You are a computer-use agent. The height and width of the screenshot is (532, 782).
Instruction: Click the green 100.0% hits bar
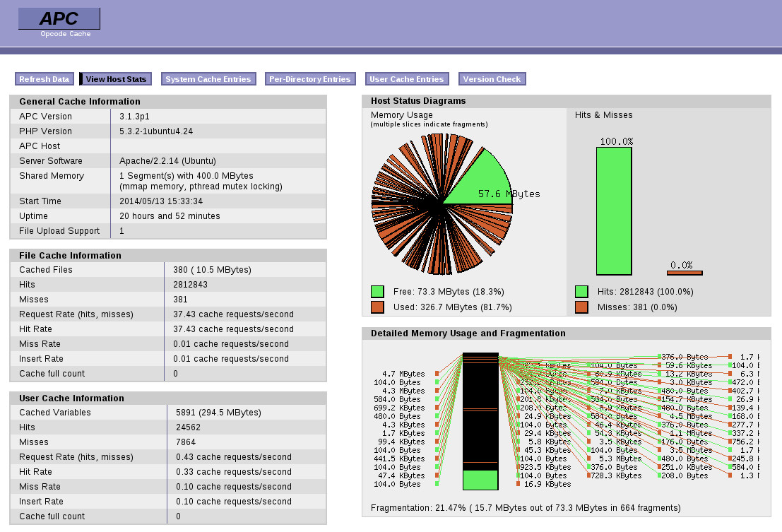point(614,211)
